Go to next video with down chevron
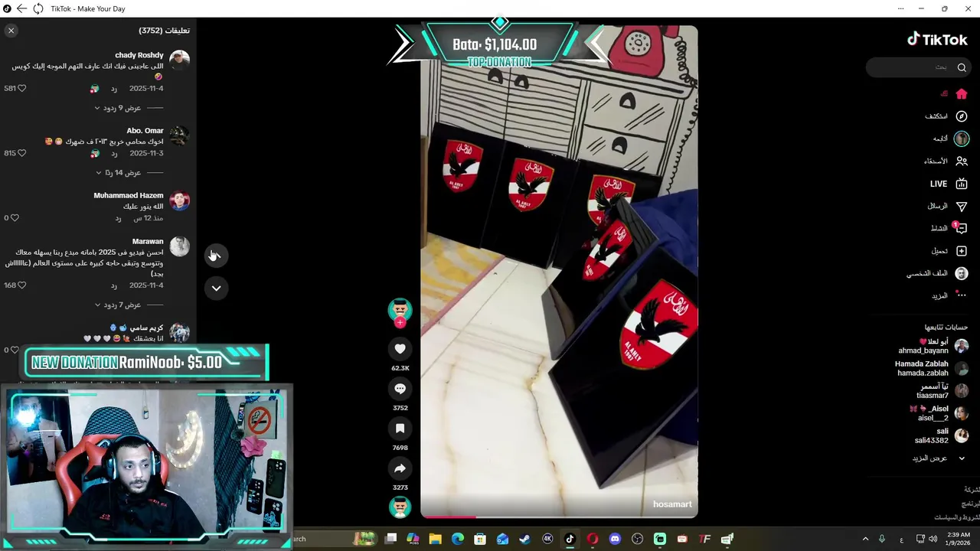 pos(216,289)
